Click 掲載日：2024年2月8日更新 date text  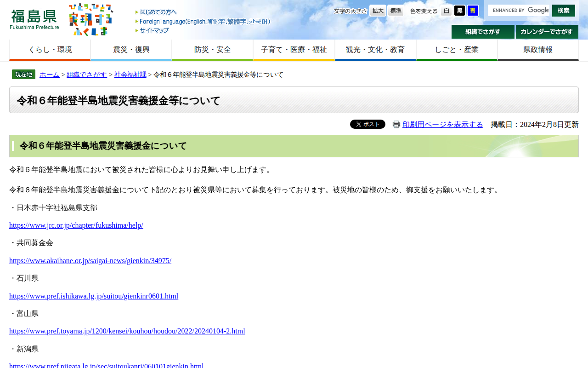535,125
